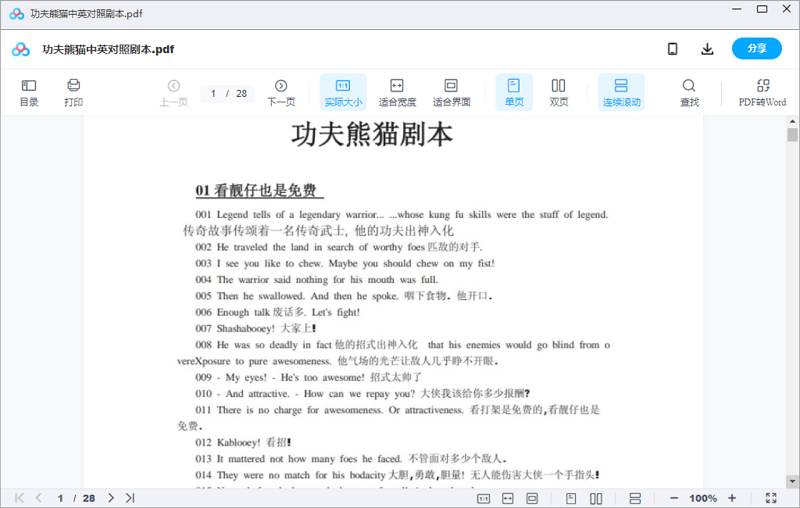Open the 查找 search tool
The width and height of the screenshot is (800, 508).
[x=689, y=93]
